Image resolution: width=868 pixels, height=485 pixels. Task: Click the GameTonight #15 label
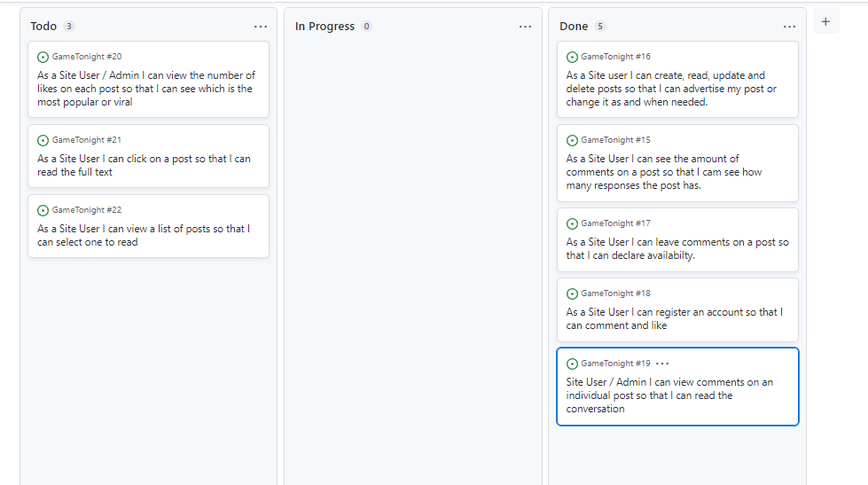click(x=615, y=140)
